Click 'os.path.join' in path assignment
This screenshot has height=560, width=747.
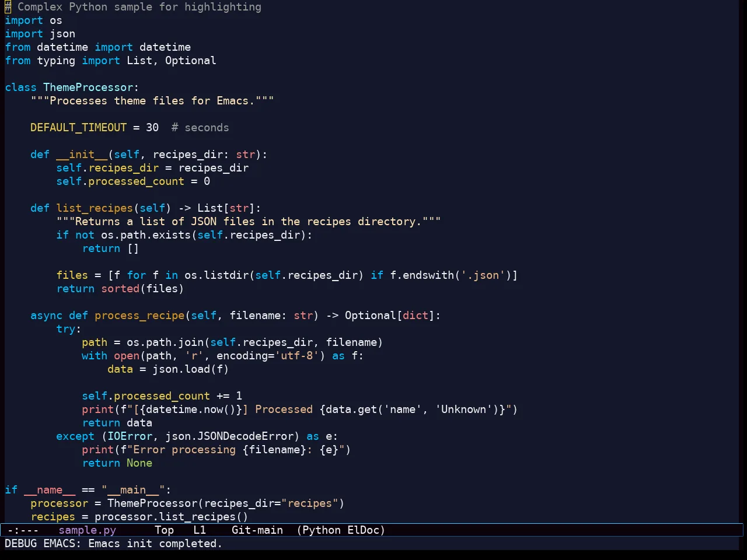[165, 342]
